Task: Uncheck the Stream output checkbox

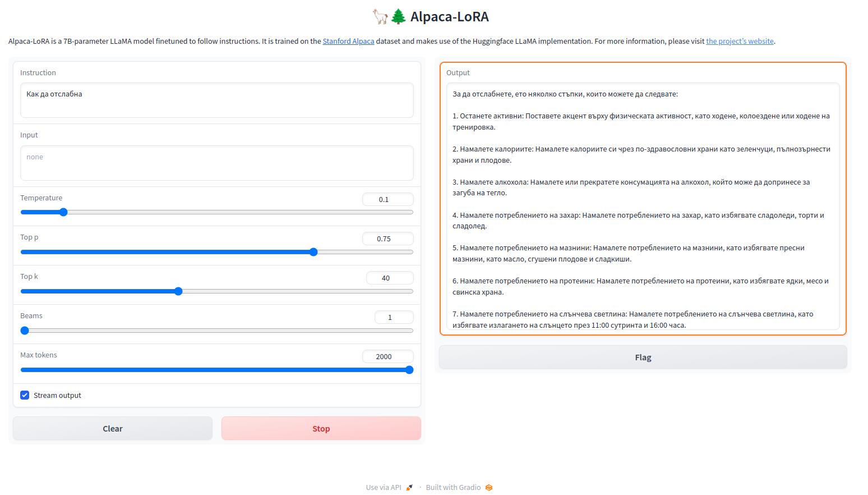Action: point(25,395)
